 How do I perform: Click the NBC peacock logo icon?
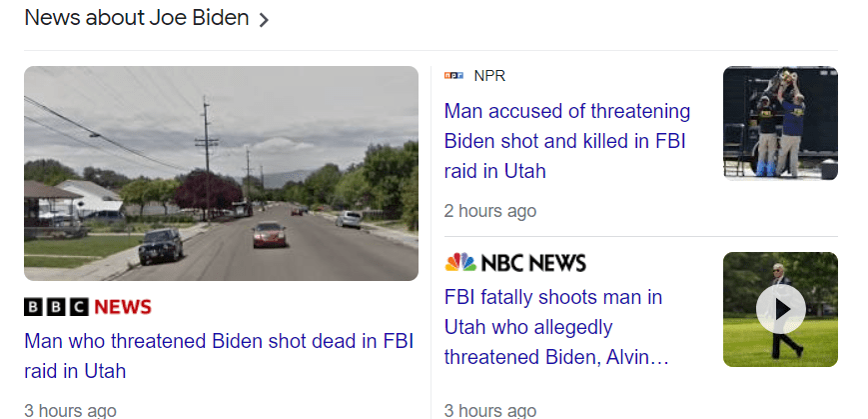tap(460, 262)
